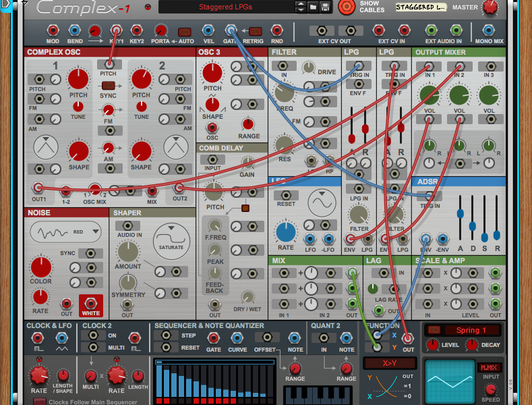Click the Master volume knob
Screen dimensions: 532x405
pyautogui.click(x=490, y=7)
